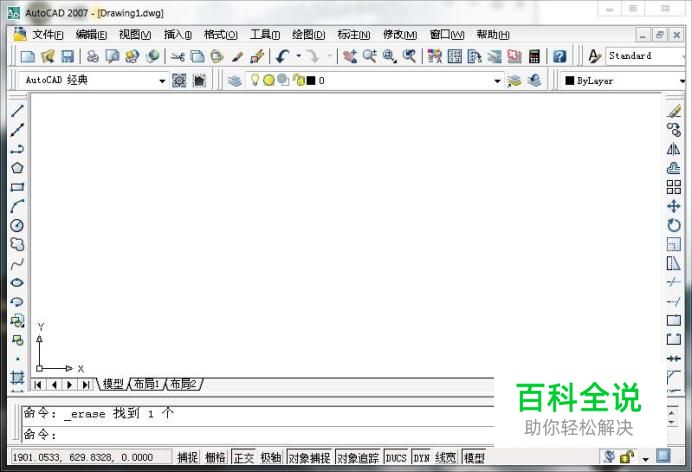Click the New drawing icon
Viewport: 692px width, 472px height.
click(27, 56)
